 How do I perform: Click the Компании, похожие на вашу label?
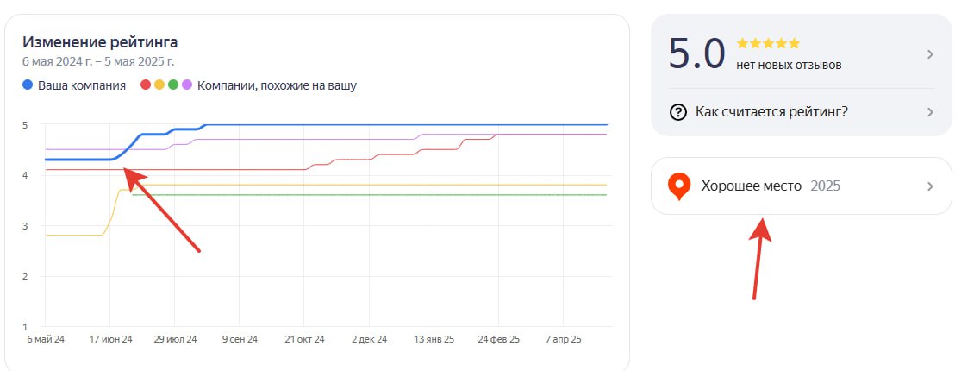tap(277, 85)
